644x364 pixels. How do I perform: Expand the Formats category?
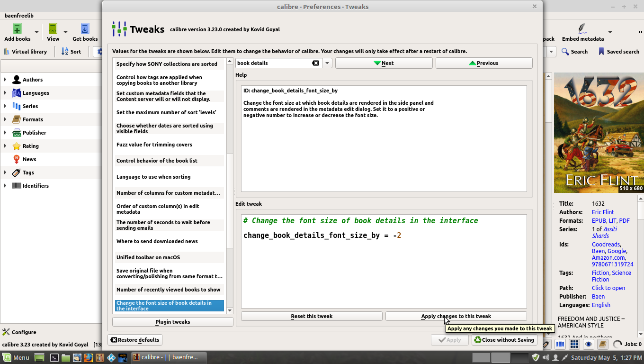tap(5, 119)
